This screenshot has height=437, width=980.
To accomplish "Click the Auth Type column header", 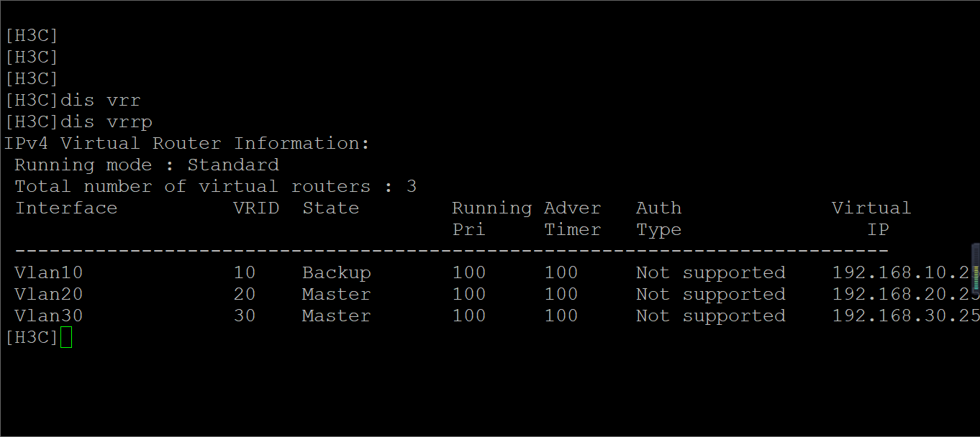I will pyautogui.click(x=658, y=218).
